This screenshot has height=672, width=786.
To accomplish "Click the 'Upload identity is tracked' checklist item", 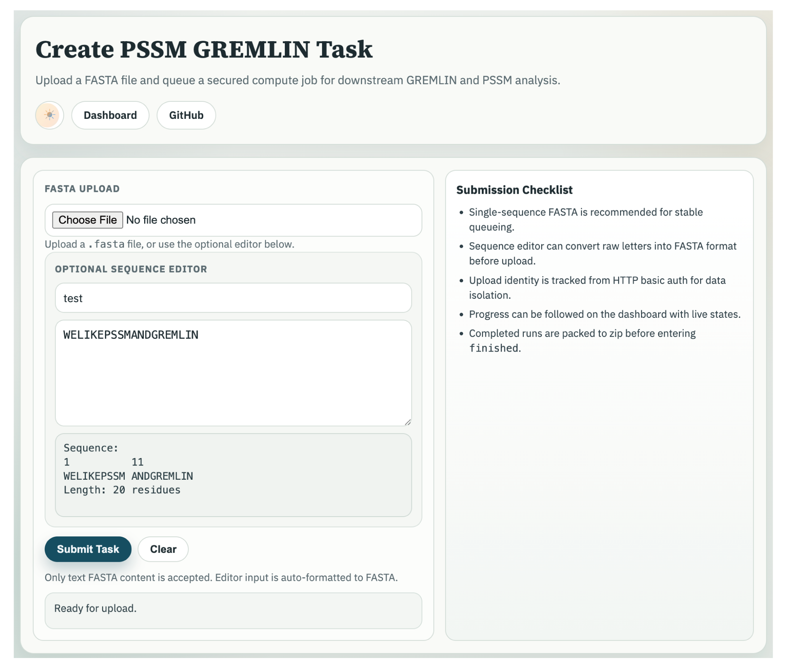I will [597, 287].
